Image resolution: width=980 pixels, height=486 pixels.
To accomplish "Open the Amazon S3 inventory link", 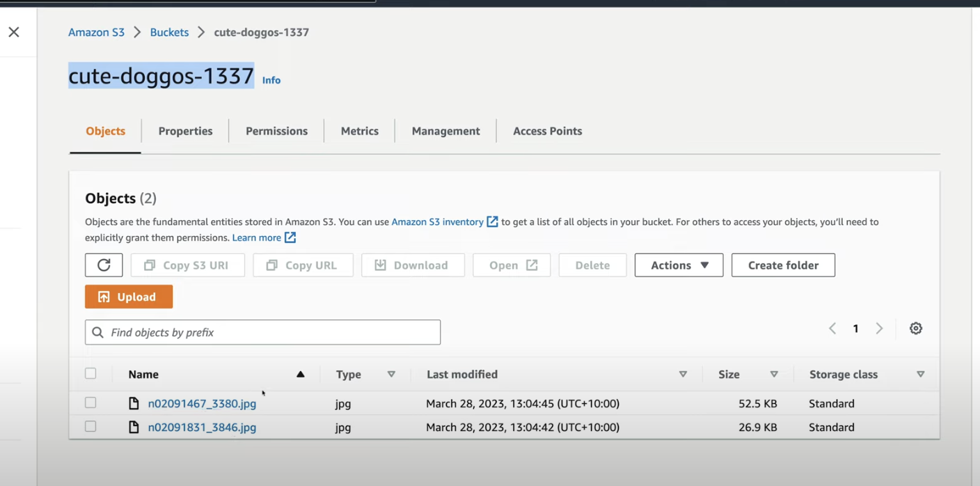I will 437,221.
